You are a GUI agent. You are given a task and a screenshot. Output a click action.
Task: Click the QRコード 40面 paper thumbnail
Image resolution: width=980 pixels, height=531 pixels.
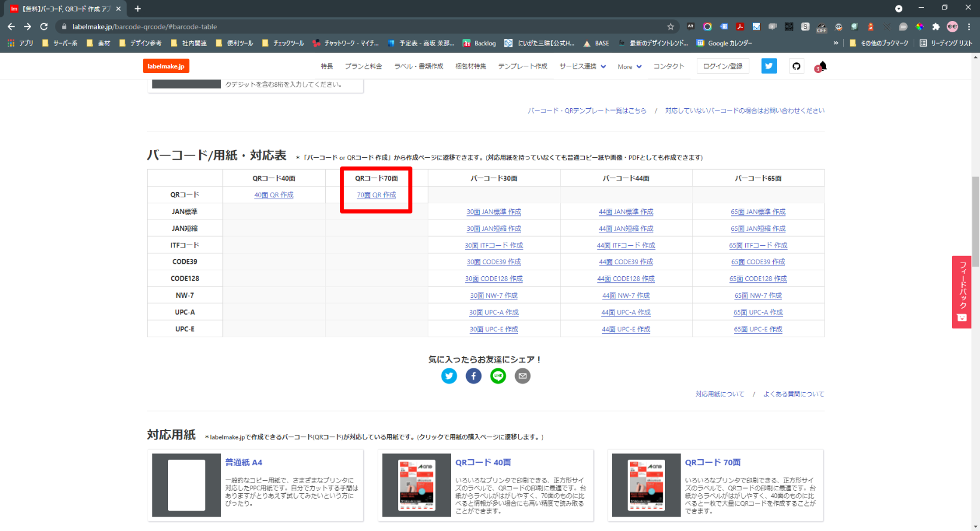416,484
